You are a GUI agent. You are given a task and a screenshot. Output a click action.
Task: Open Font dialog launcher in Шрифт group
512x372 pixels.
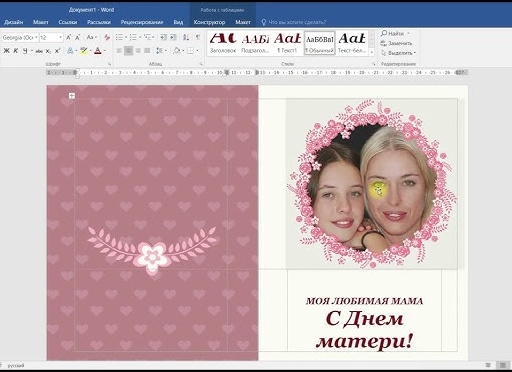point(110,64)
